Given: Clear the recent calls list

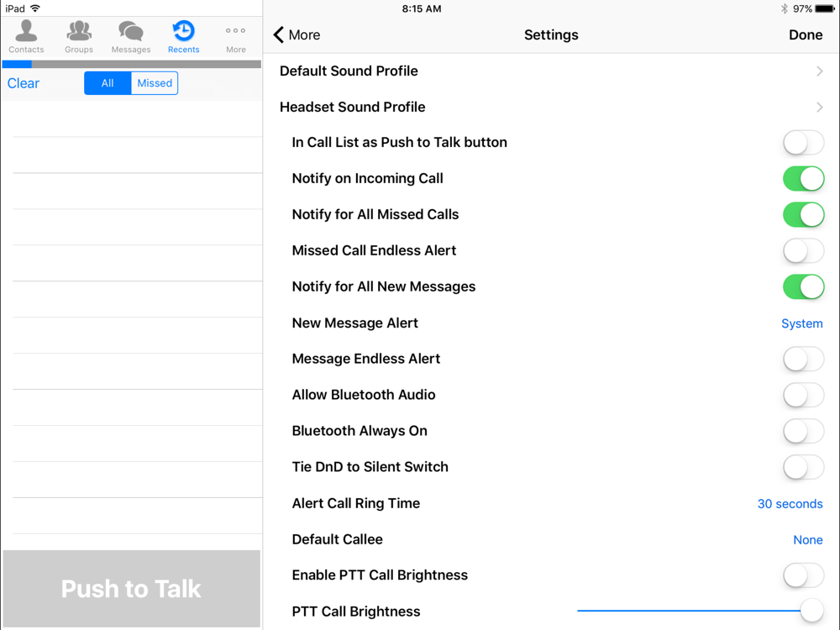Looking at the screenshot, I should point(24,83).
